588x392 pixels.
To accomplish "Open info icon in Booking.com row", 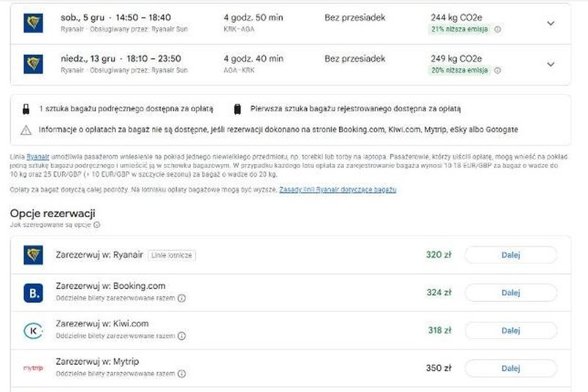I will click(182, 298).
